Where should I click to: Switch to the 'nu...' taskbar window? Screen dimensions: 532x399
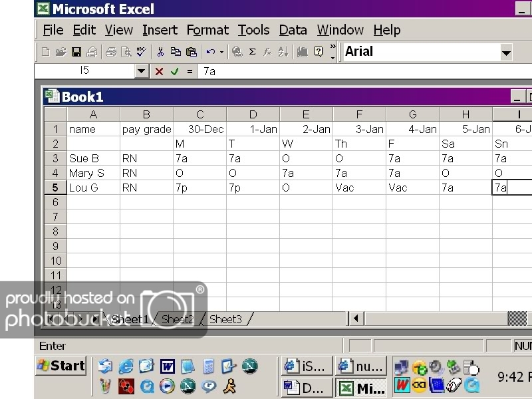coord(361,366)
